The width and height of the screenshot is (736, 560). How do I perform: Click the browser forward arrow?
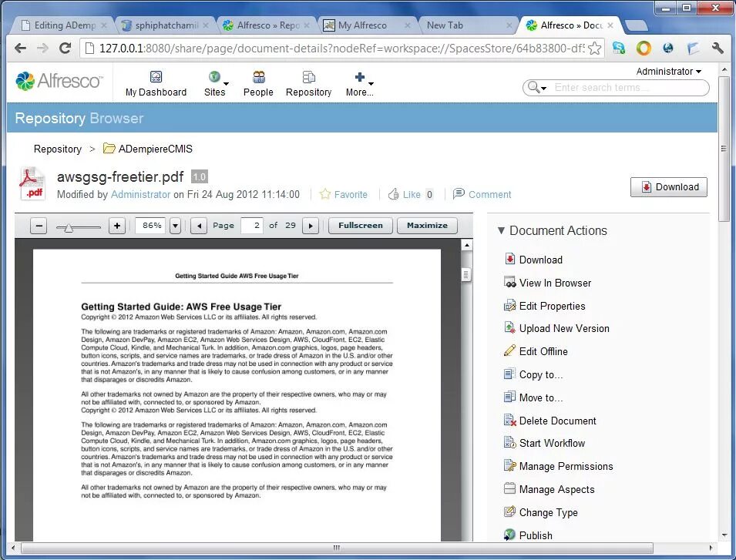[x=42, y=48]
